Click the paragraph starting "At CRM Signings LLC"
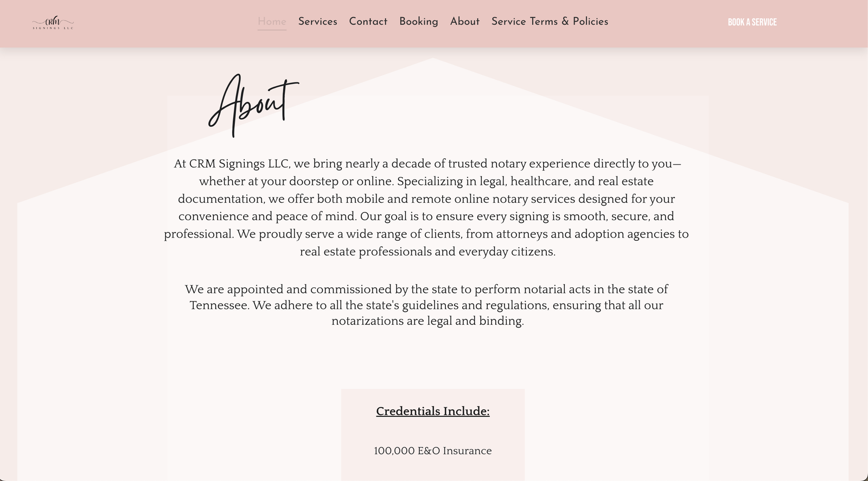 click(426, 207)
